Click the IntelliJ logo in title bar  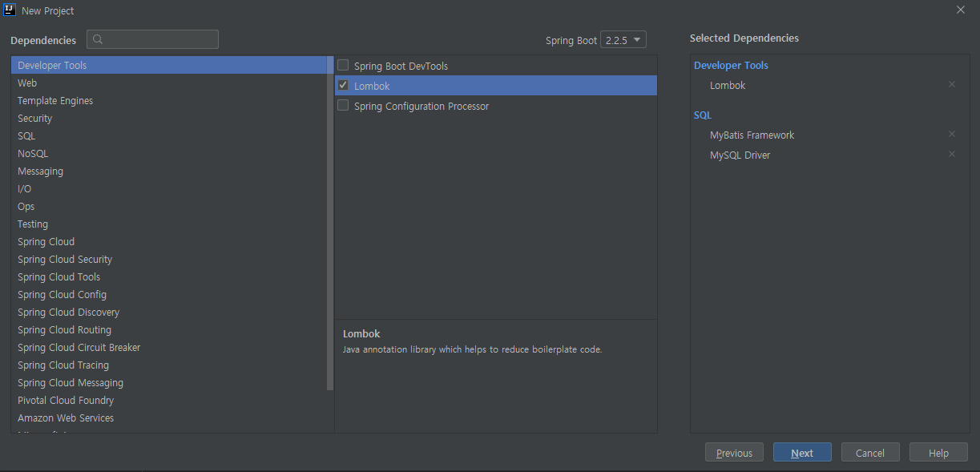pos(10,10)
